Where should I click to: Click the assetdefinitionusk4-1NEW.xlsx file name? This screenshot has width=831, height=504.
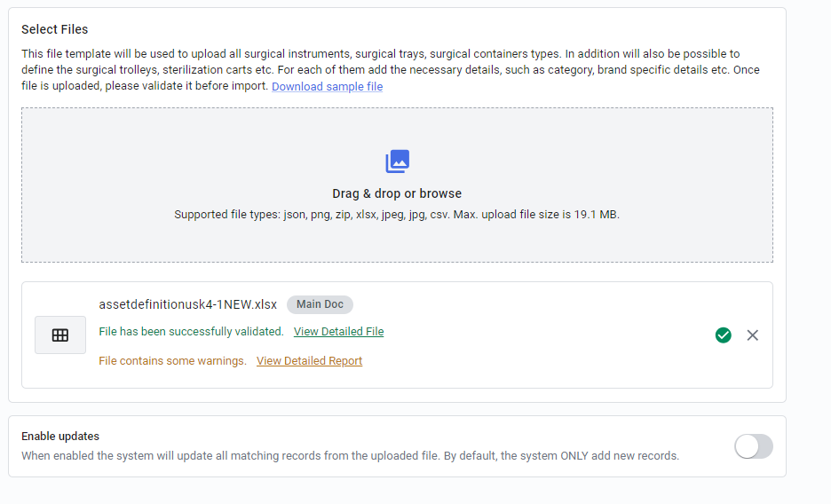click(187, 304)
